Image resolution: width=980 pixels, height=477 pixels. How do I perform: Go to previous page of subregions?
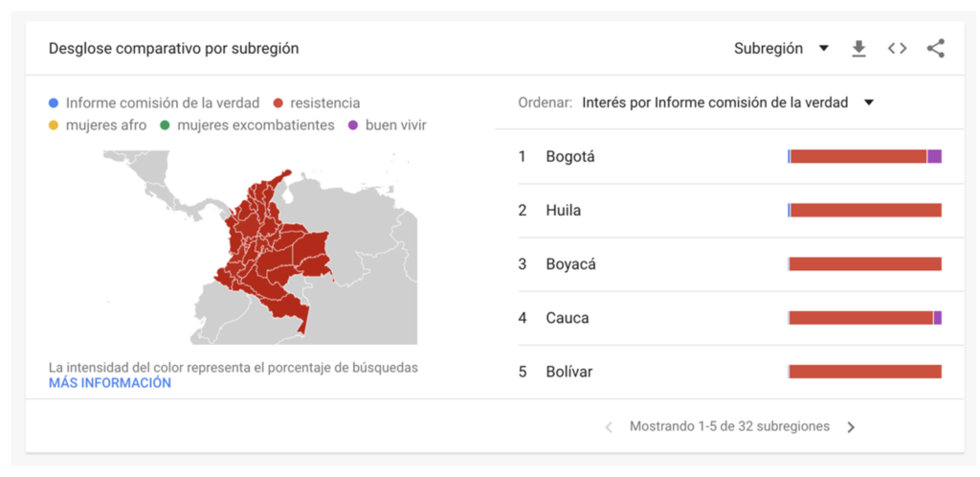609,427
